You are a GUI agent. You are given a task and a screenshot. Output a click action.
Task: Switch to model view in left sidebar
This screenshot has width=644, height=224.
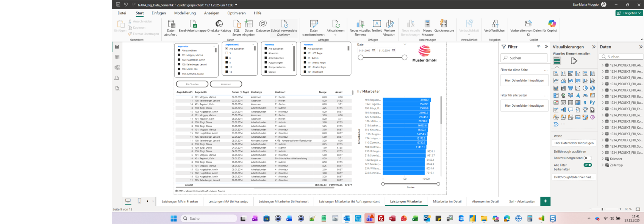117,67
